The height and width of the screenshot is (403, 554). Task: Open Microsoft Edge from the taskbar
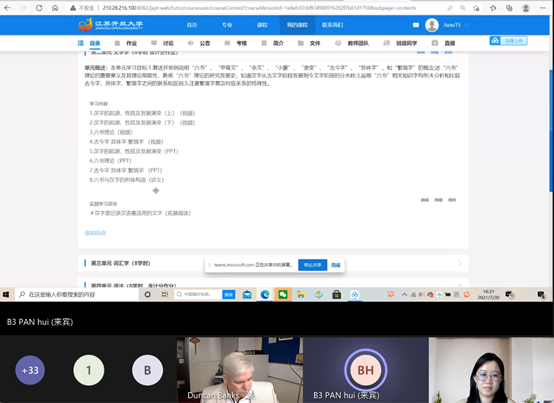265,294
